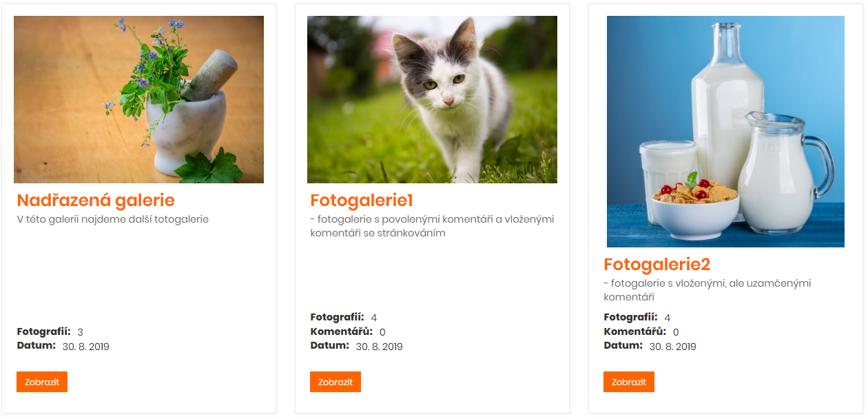The width and height of the screenshot is (868, 419).
Task: Click the Datum label in Fotogalerie2
Action: point(623,345)
